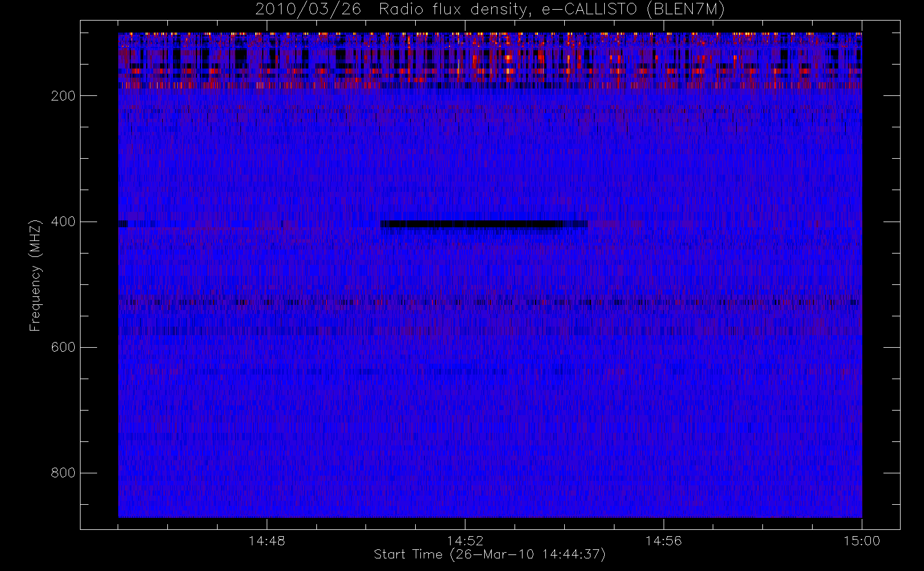Click the 400 frequency tick label
Screen dimensions: 924x571
63,222
